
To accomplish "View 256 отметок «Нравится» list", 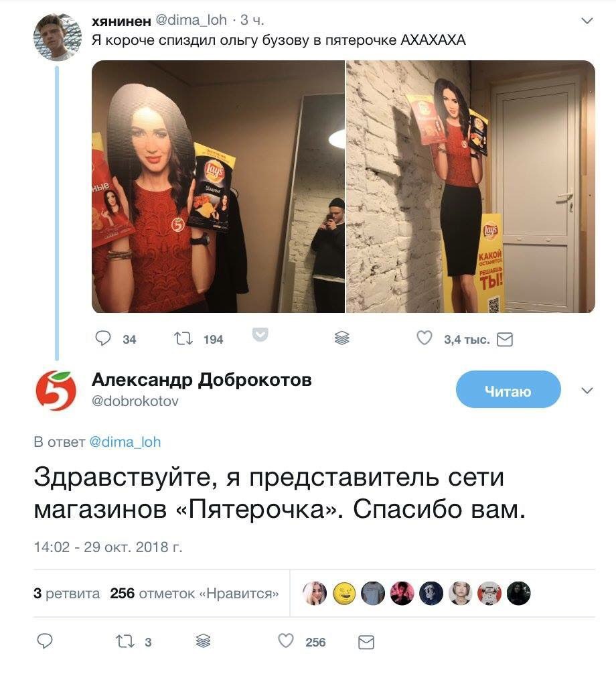I will coord(194,593).
